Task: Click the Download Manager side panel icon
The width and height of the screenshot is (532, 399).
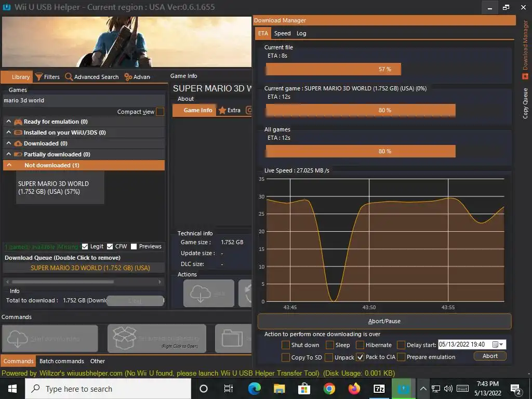Action: point(525,77)
